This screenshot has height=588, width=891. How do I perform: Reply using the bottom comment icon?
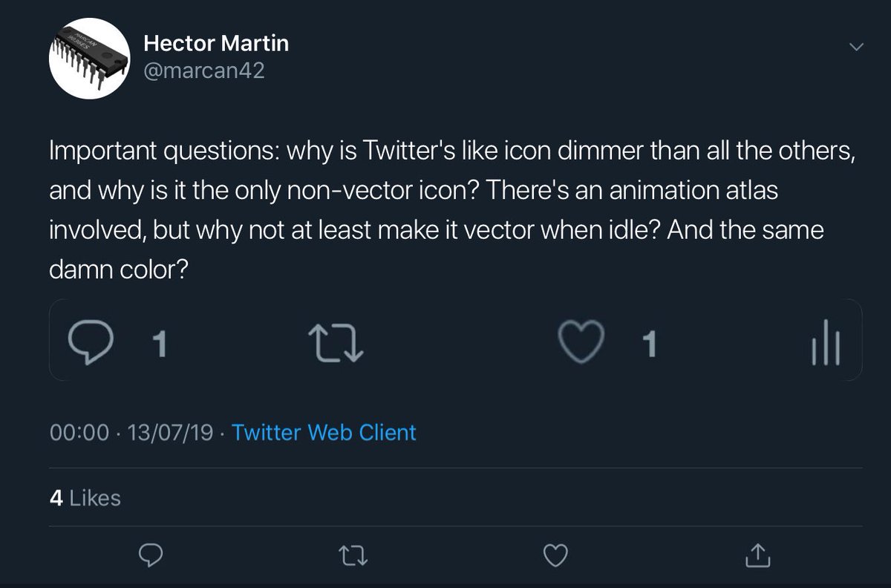coord(151,555)
